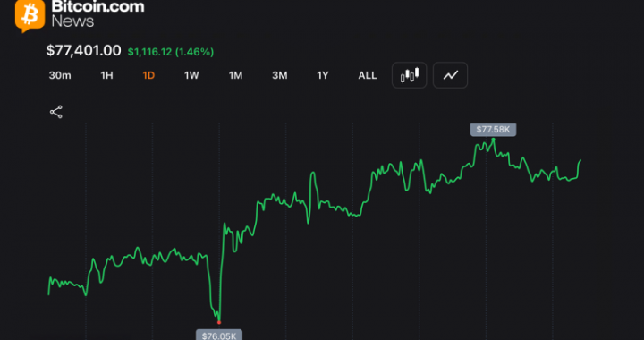644x340 pixels.
Task: Switch to the line chart view
Action: 450,75
